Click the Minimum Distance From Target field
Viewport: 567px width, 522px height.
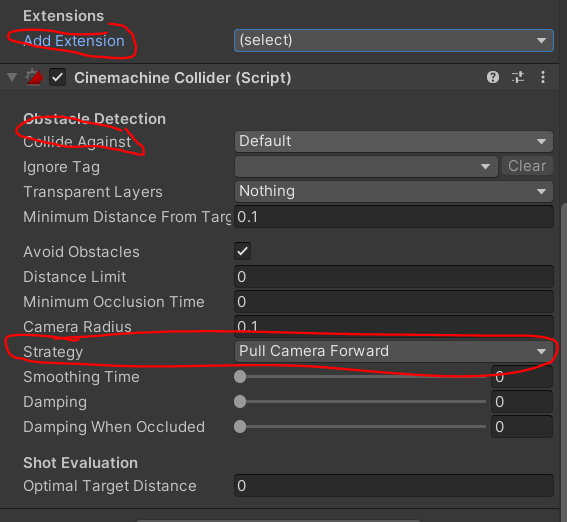(x=394, y=217)
